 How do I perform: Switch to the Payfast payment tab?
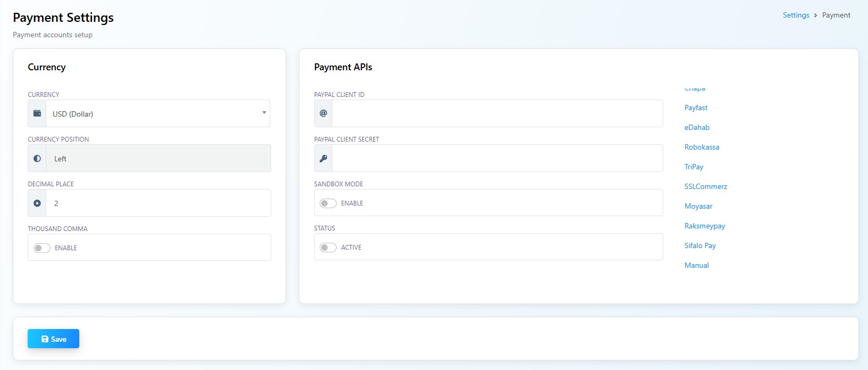pos(696,108)
